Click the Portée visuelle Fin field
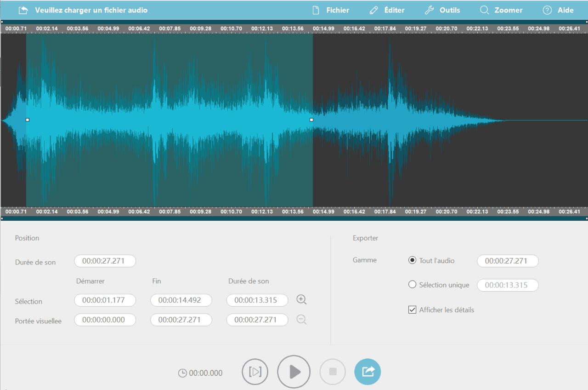The height and width of the screenshot is (390, 588). (181, 320)
